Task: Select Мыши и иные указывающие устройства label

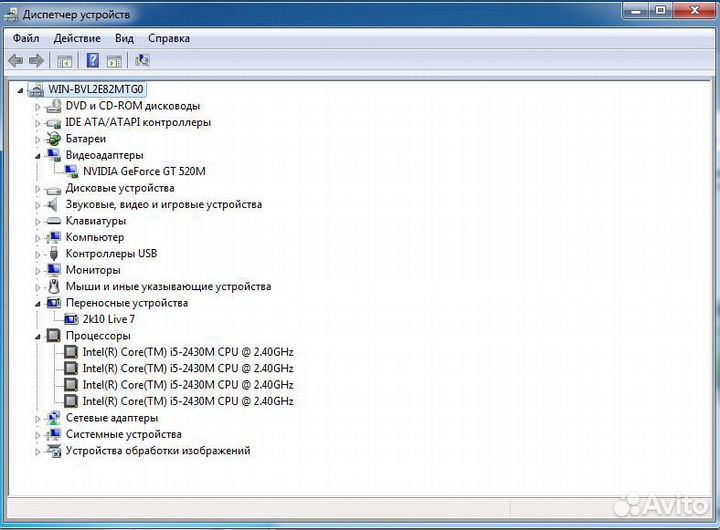Action: [168, 287]
